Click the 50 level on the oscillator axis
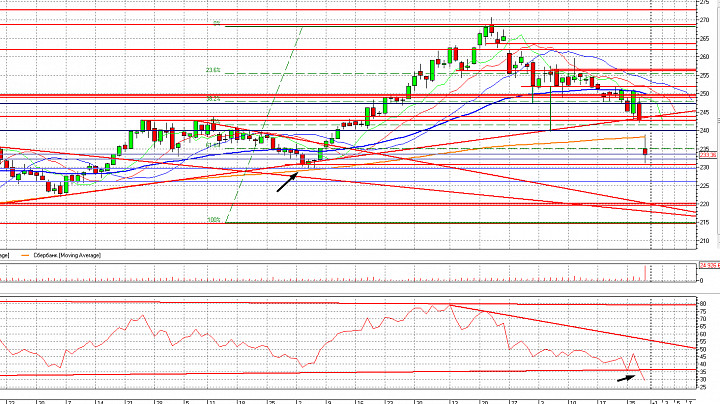Viewport: 720px width, 404px height. coord(703,349)
